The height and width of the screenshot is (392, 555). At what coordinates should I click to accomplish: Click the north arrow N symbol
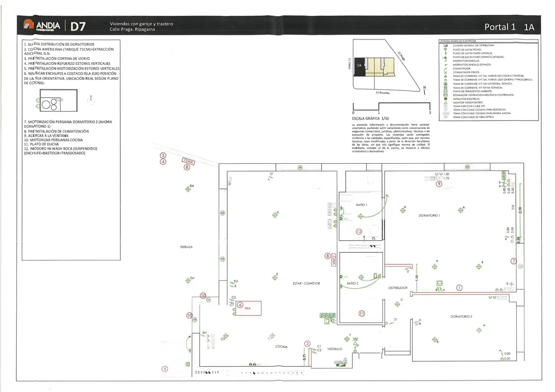(x=424, y=90)
